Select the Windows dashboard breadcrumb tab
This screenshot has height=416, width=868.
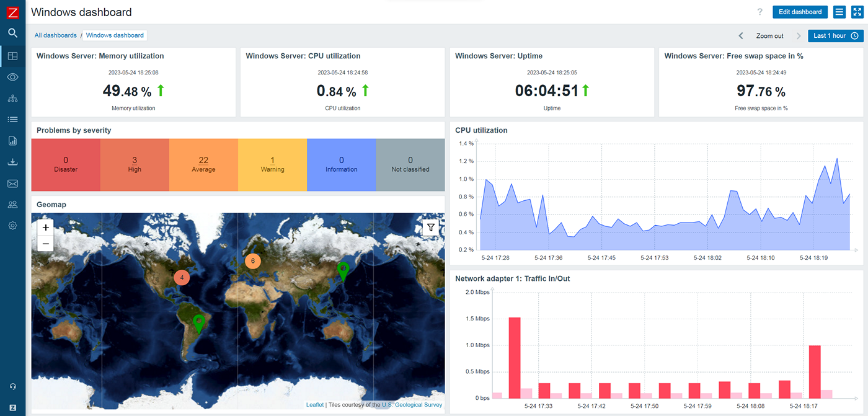coord(115,35)
